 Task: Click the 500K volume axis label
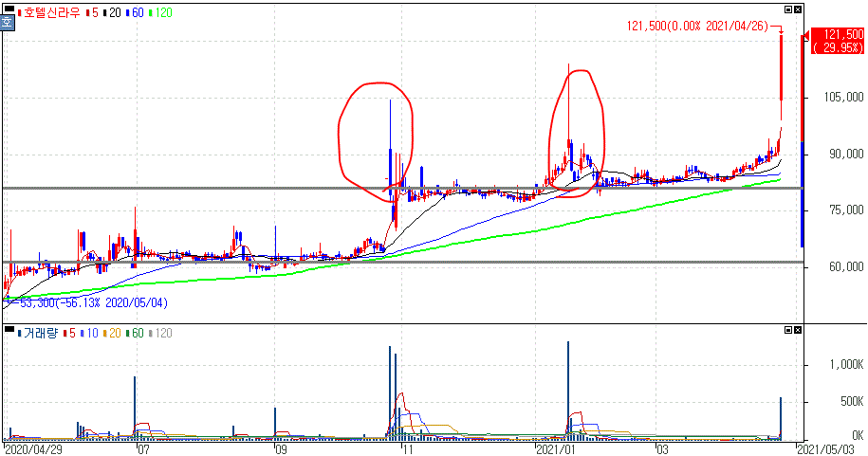tap(852, 402)
